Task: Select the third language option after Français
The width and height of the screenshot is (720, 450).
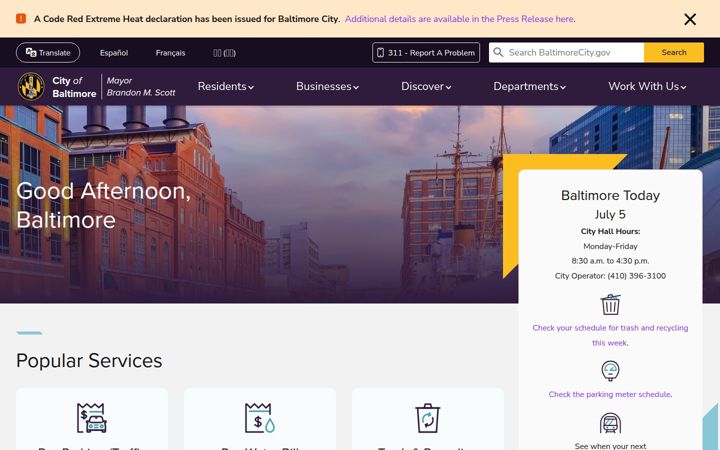Action: coord(225,53)
